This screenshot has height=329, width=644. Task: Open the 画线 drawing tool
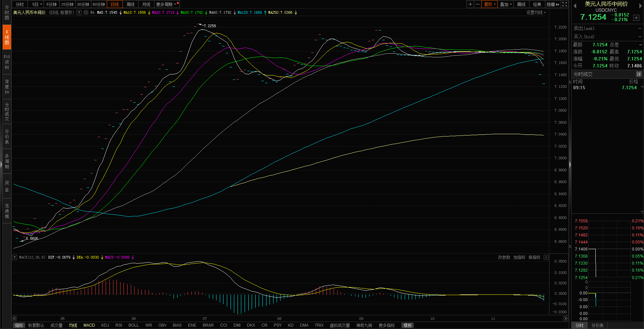point(521,4)
